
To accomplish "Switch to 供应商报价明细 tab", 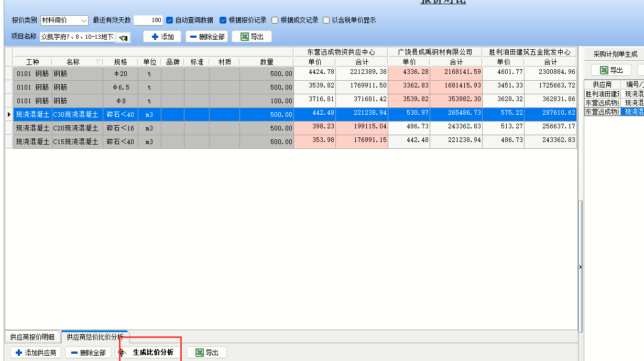I will click(32, 337).
